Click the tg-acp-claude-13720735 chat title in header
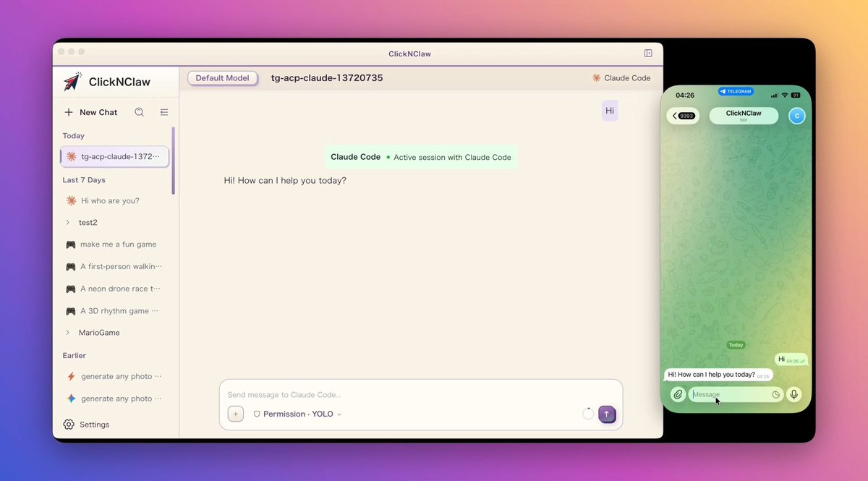This screenshot has width=868, height=481. 327,78
